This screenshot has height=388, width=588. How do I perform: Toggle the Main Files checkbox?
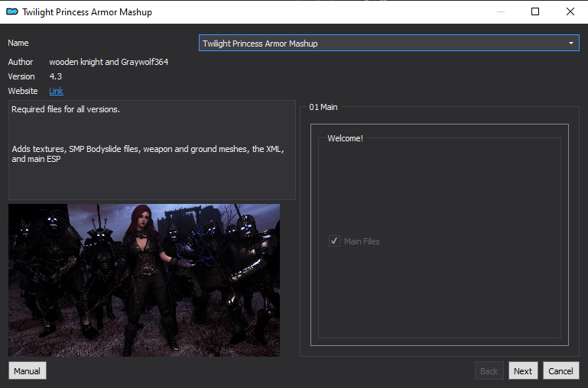tap(334, 241)
